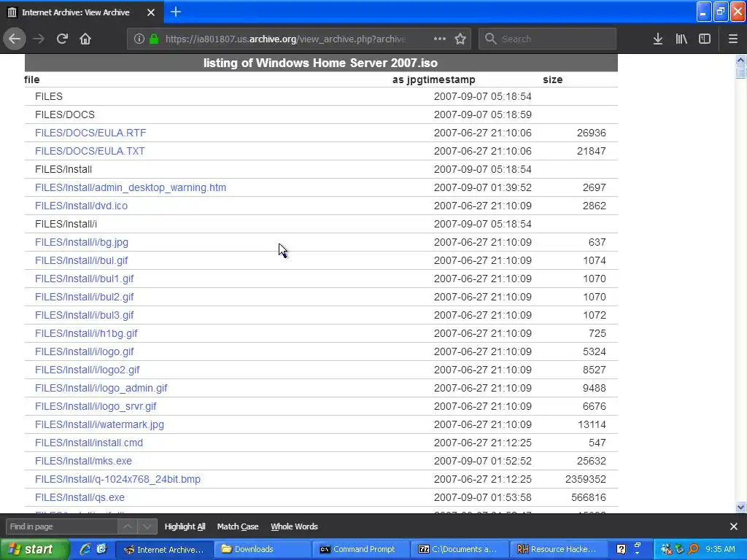Image resolution: width=747 pixels, height=560 pixels.
Task: Reload the current page
Action: click(x=62, y=39)
